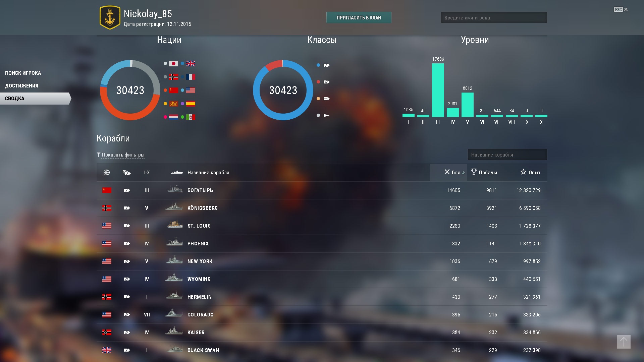The width and height of the screenshot is (644, 362).
Task: Sort ships by experience using the Опыт header
Action: pyautogui.click(x=530, y=172)
